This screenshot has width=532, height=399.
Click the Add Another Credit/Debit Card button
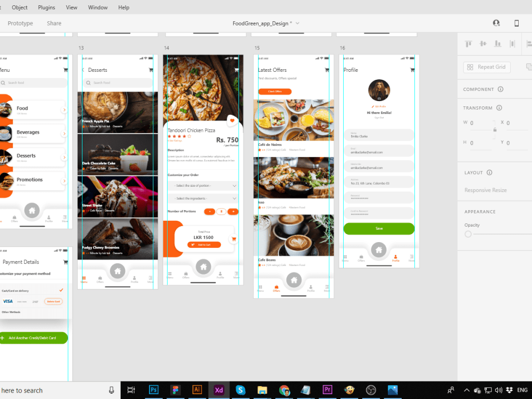34,338
